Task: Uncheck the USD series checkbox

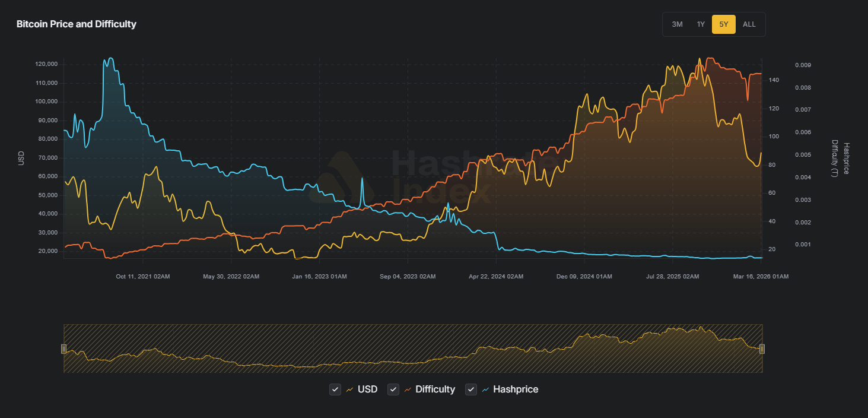Action: click(335, 389)
